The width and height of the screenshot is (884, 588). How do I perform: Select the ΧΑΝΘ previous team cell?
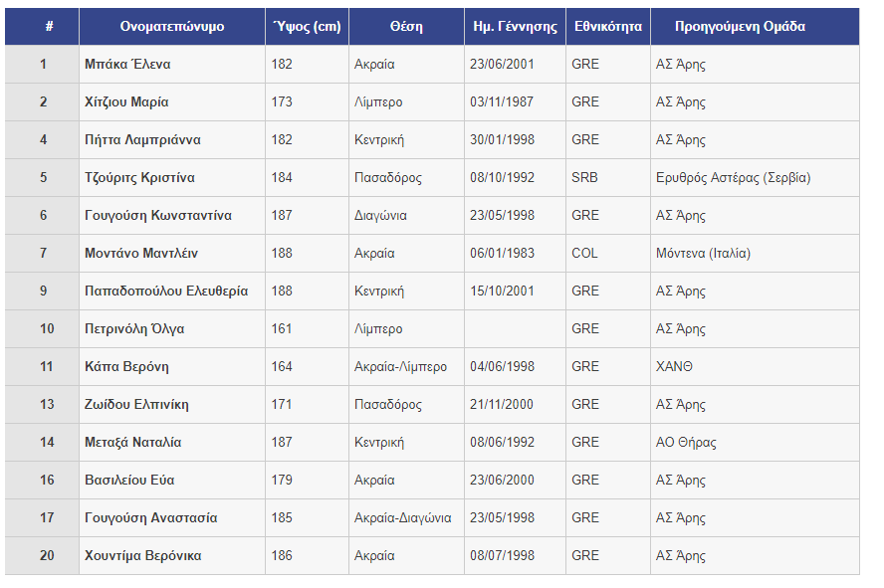coord(755,367)
